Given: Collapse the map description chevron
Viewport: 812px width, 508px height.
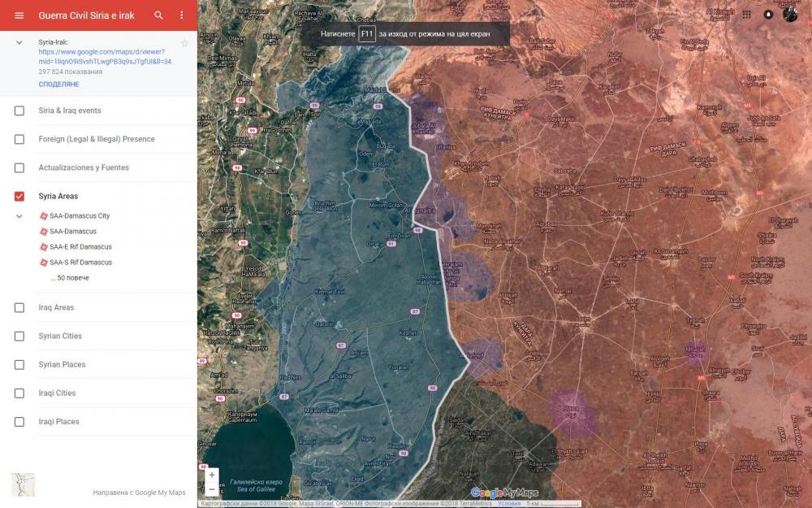Looking at the screenshot, I should click(19, 41).
